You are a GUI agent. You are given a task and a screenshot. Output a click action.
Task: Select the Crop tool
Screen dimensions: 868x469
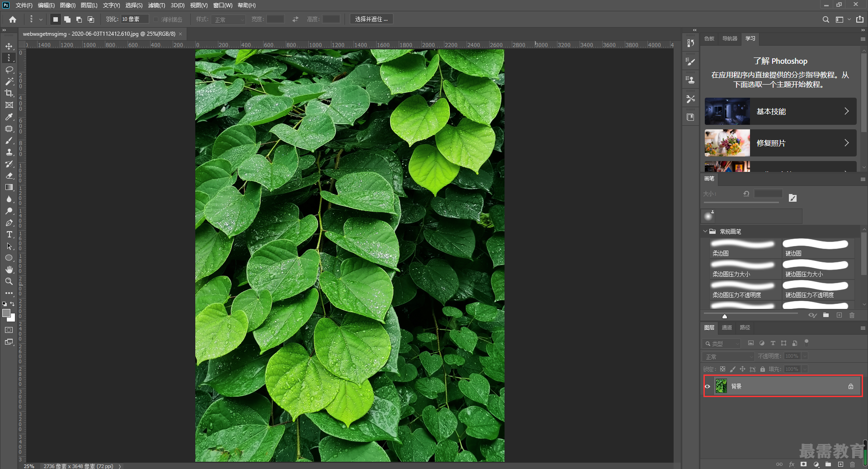click(9, 93)
